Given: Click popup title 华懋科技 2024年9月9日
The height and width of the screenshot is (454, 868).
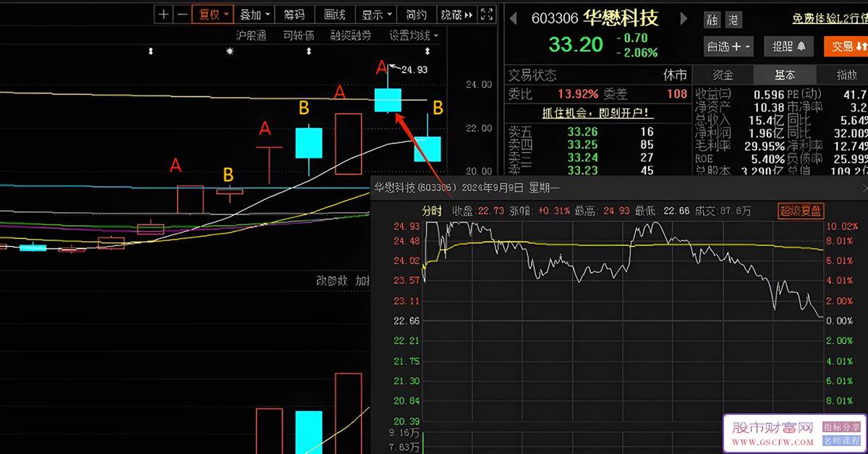Looking at the screenshot, I should (467, 188).
